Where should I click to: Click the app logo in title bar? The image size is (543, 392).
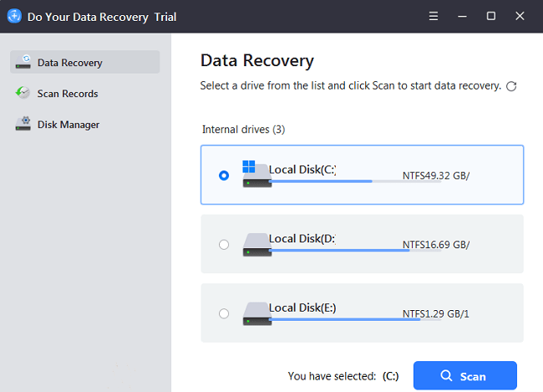pyautogui.click(x=14, y=17)
